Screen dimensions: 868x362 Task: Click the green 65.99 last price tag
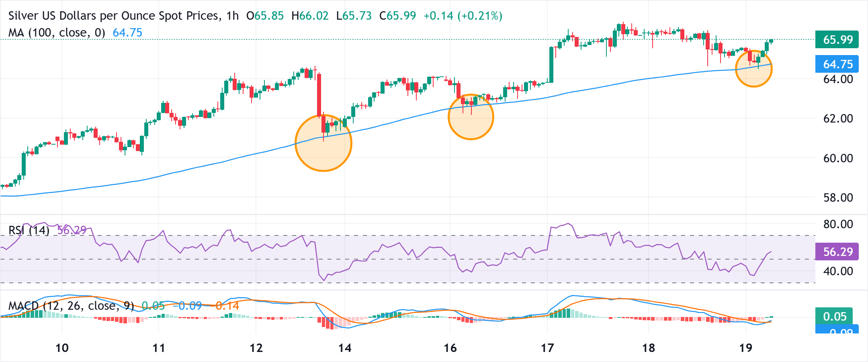coord(837,40)
